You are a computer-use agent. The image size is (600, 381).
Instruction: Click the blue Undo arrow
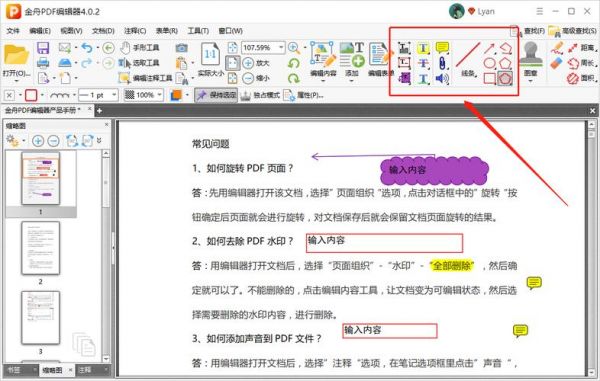point(87,48)
